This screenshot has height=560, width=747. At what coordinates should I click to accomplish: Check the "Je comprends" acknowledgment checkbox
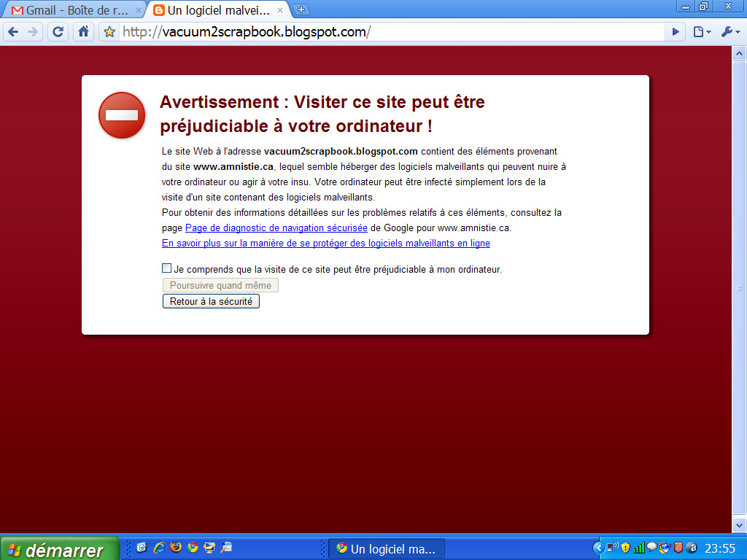pyautogui.click(x=166, y=268)
